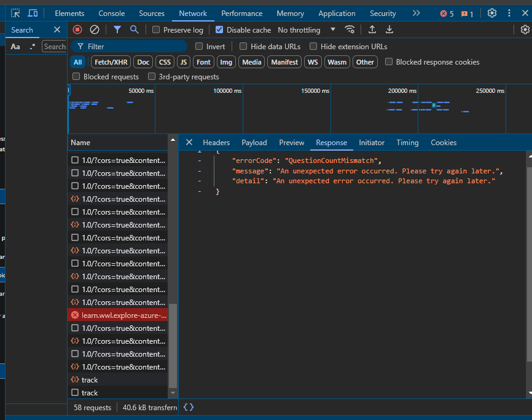The image size is (532, 420).
Task: Filter by Fetch/XHR
Action: click(111, 62)
